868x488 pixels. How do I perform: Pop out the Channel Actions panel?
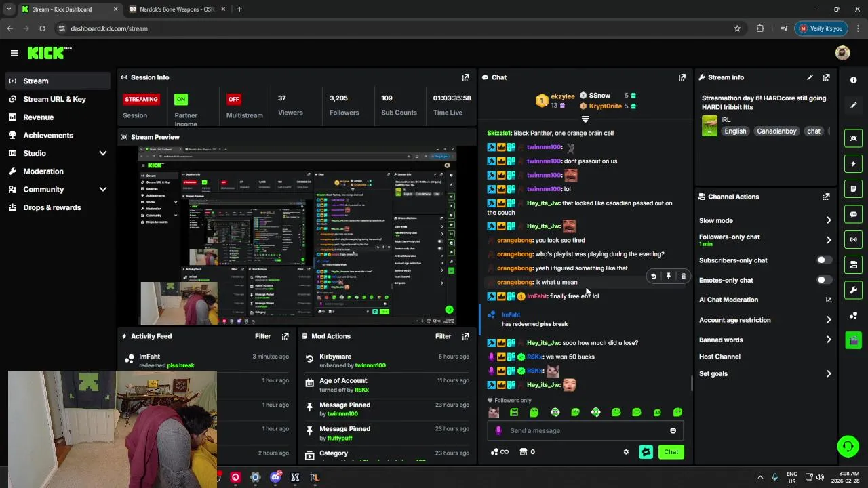pos(826,197)
